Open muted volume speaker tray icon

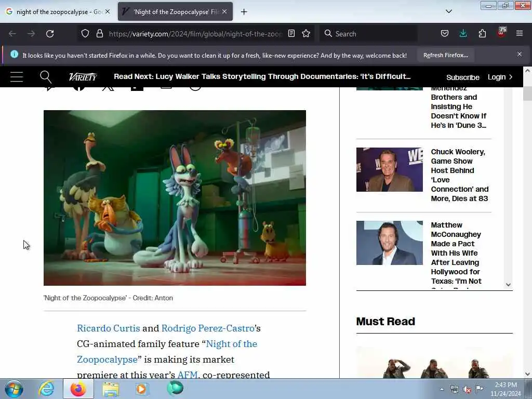pos(467,390)
